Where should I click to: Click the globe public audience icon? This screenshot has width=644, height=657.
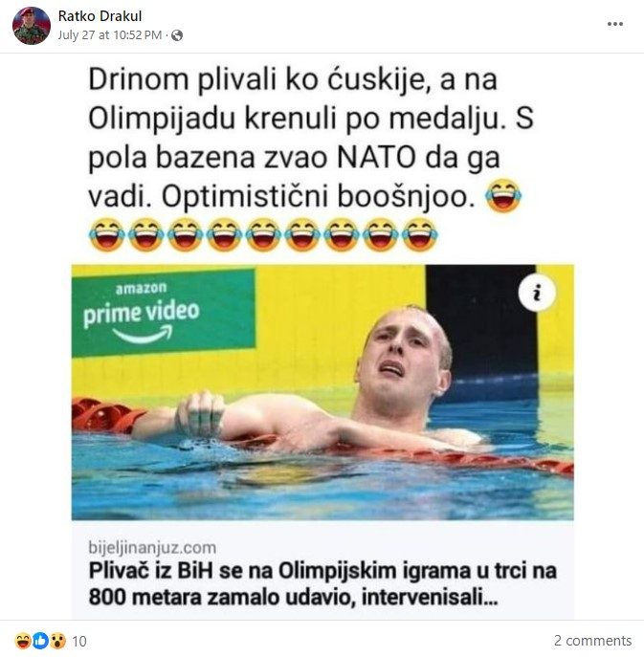tap(177, 35)
